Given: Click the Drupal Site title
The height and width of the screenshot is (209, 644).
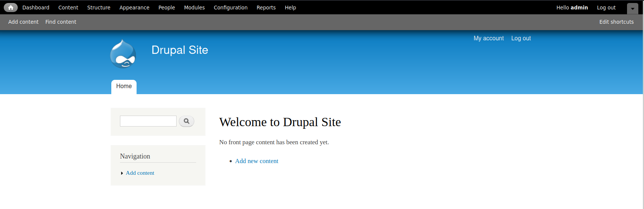Looking at the screenshot, I should (180, 50).
